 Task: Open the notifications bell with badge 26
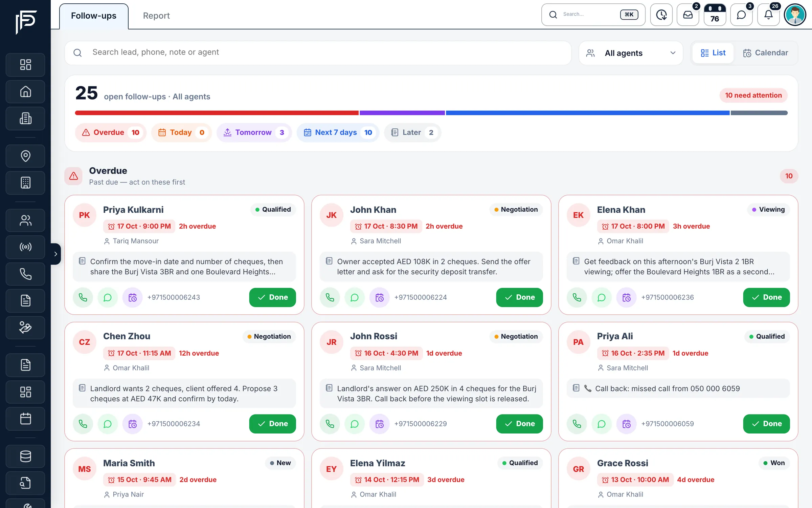pos(768,15)
